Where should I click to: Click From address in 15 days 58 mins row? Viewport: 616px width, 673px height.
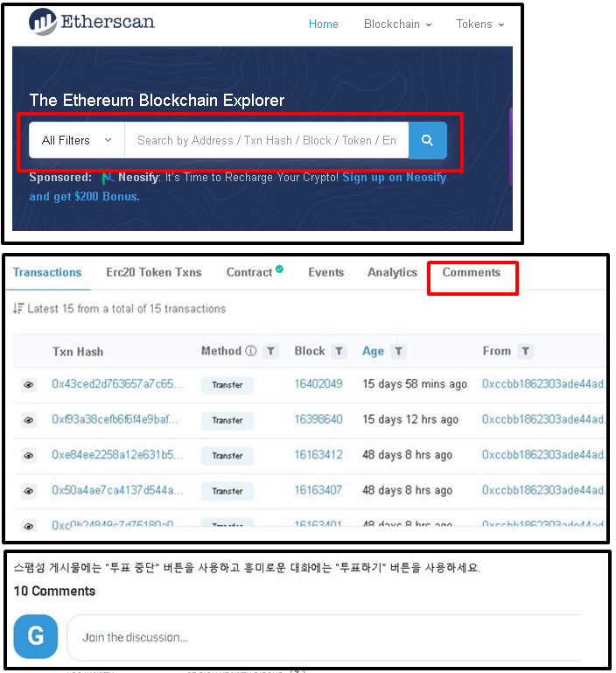[543, 383]
